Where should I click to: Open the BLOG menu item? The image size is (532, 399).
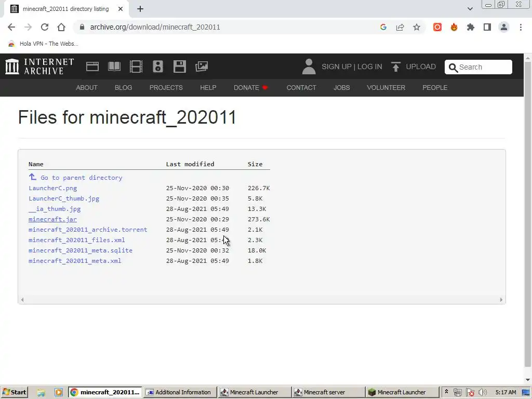[124, 87]
